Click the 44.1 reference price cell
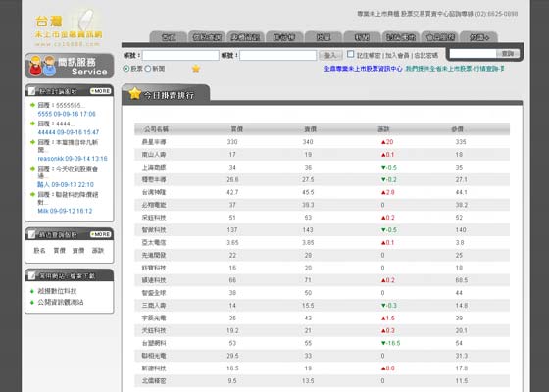 coord(462,192)
